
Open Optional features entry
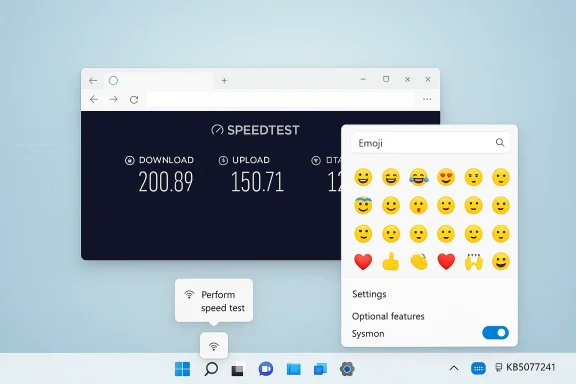coord(388,316)
